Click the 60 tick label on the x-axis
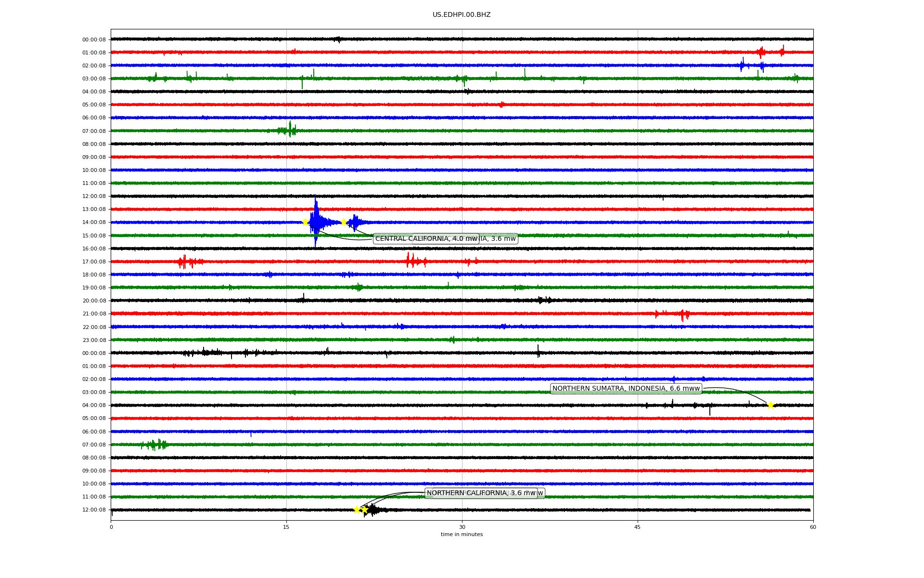This screenshot has height=578, width=924. click(813, 527)
